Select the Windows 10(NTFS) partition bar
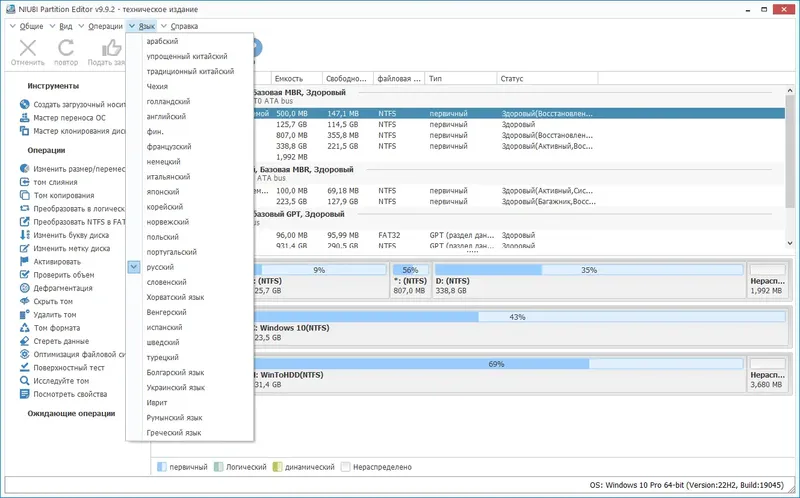 [x=519, y=327]
